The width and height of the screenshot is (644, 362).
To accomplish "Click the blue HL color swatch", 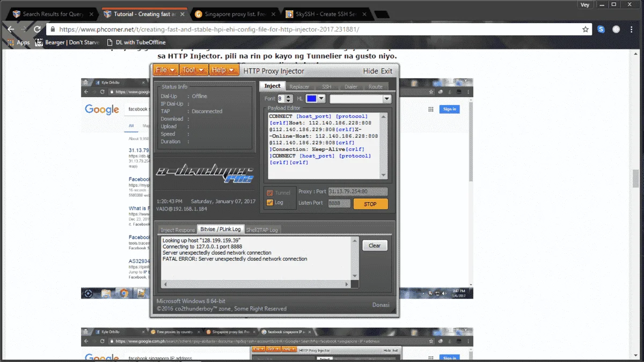I will click(x=311, y=99).
